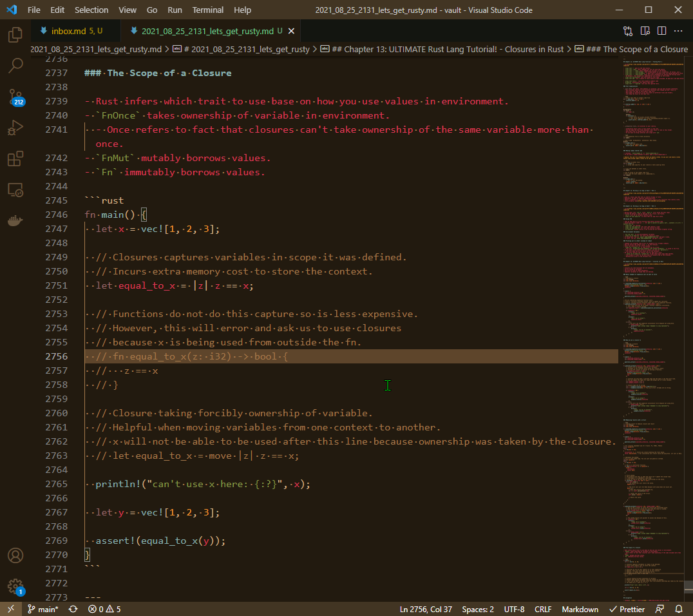Image resolution: width=693 pixels, height=616 pixels.
Task: Click line number 2737
Action: [57, 73]
